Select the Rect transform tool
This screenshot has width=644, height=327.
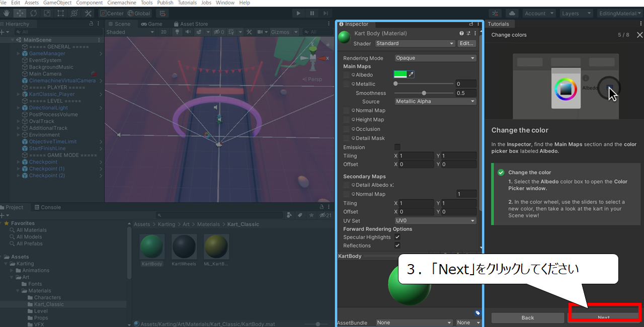(60, 13)
